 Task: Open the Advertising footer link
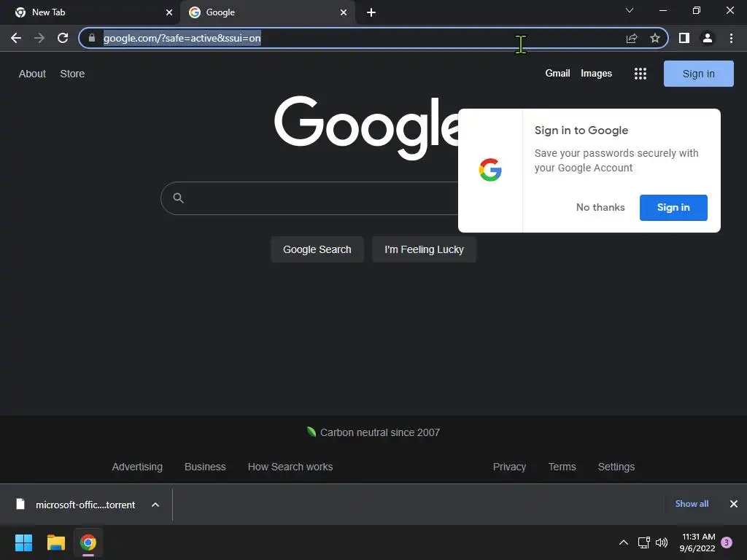(137, 467)
